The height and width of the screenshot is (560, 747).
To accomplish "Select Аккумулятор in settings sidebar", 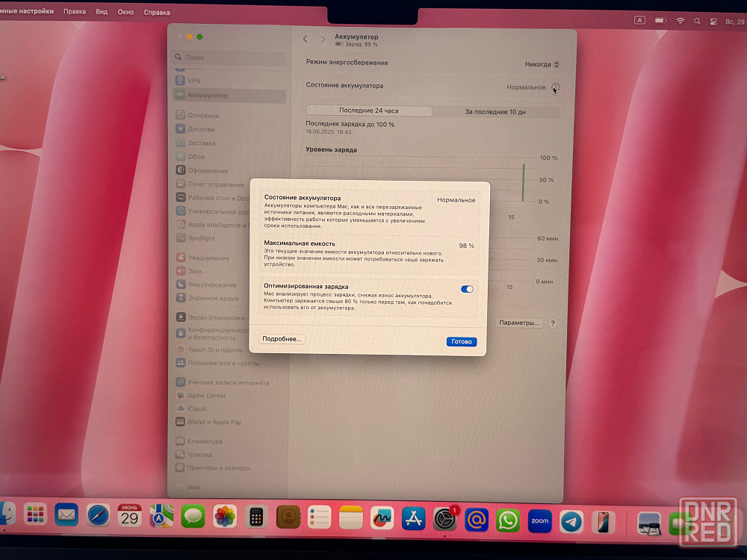I will [x=229, y=96].
